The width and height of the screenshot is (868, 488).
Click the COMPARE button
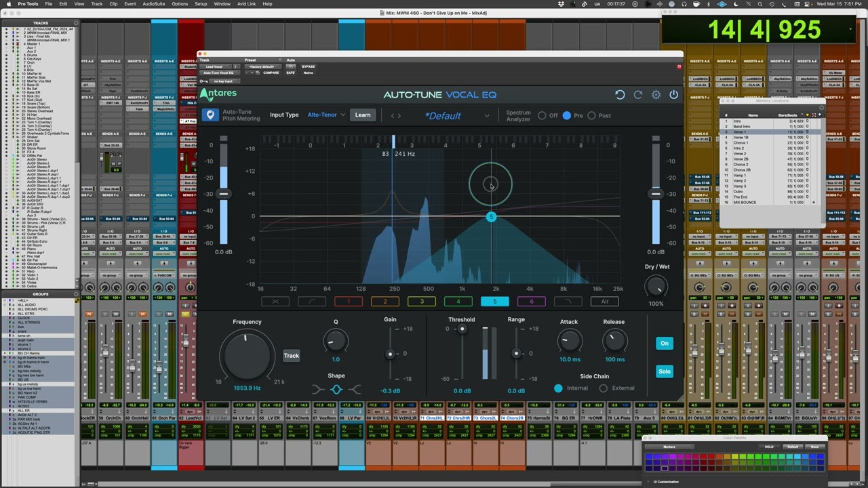click(271, 73)
